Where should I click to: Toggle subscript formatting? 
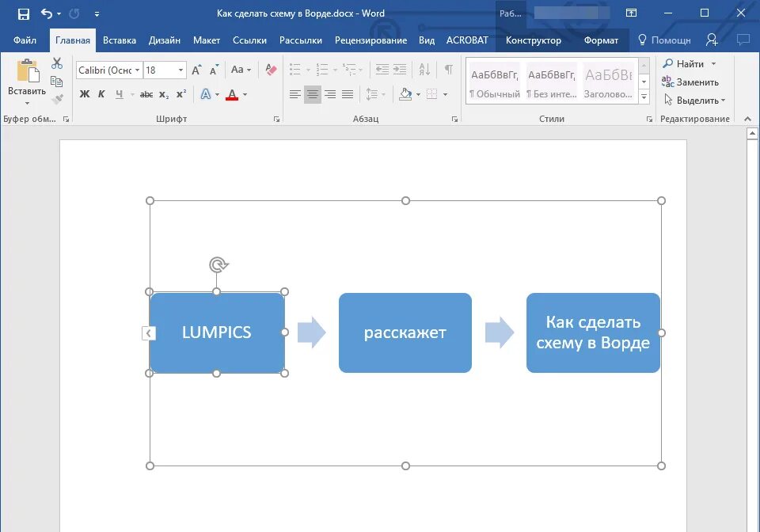pos(165,94)
